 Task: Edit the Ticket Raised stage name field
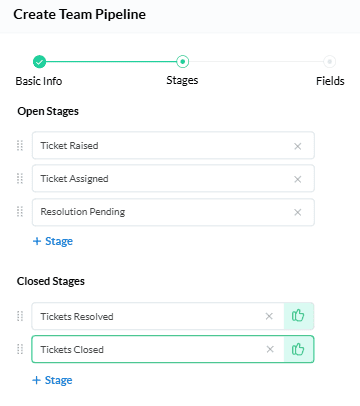tap(173, 145)
